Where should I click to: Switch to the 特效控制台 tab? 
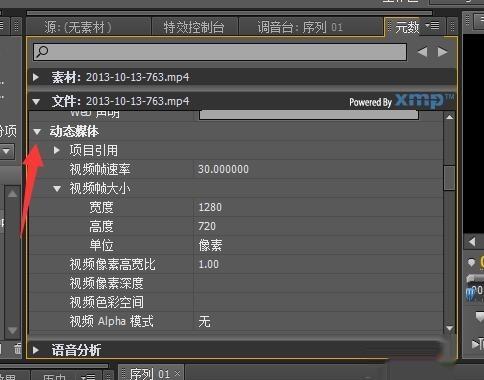pos(194,27)
